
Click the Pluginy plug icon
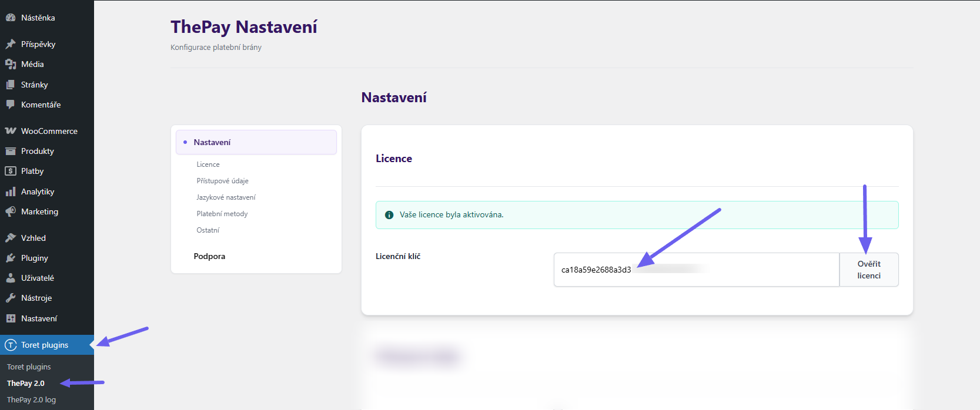coord(11,258)
